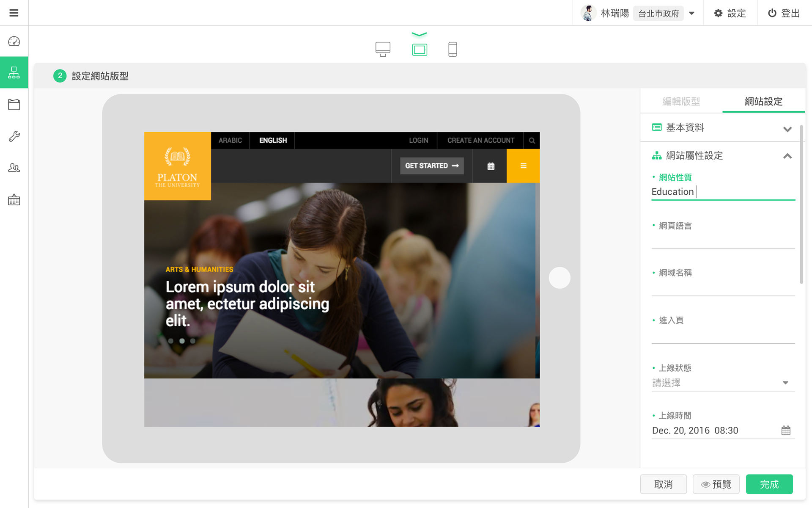Click the 網域名稱 input field

(x=723, y=287)
